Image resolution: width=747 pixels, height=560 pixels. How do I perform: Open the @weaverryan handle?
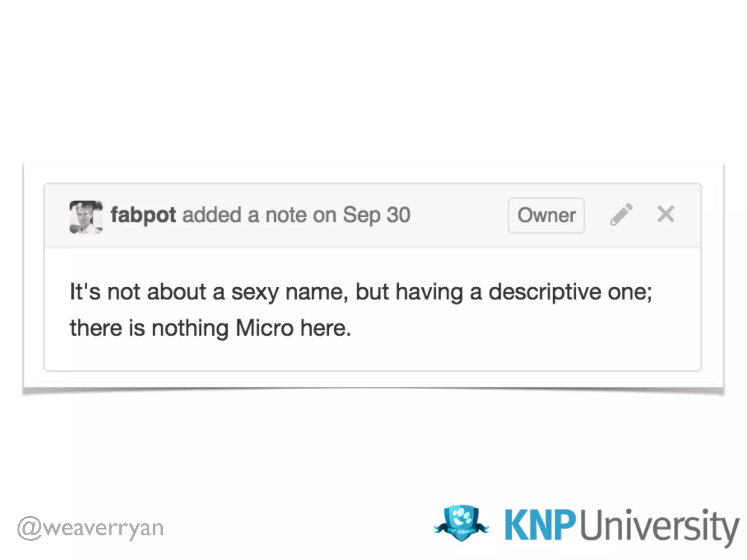(x=90, y=528)
